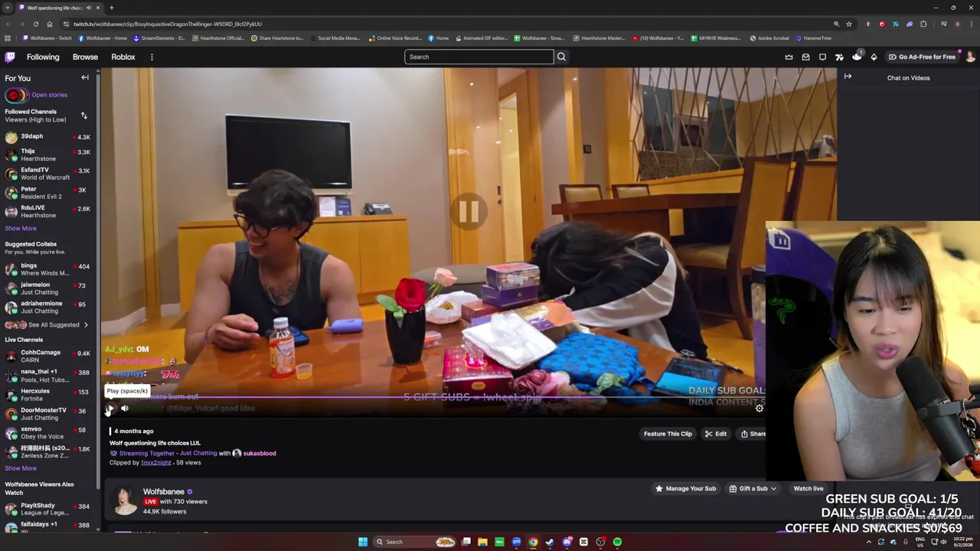This screenshot has width=980, height=551.
Task: Click the taskbar Search box
Action: (416, 542)
